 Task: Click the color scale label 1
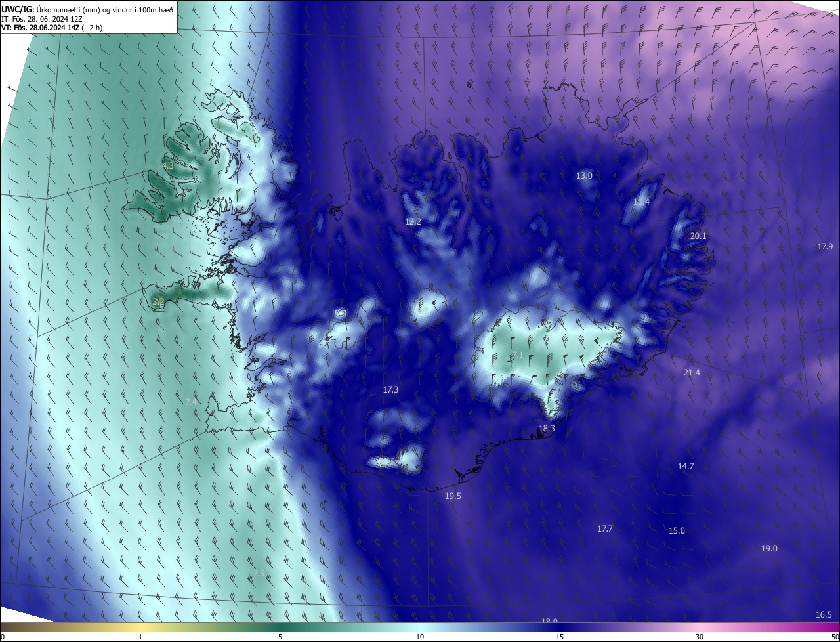pyautogui.click(x=140, y=637)
